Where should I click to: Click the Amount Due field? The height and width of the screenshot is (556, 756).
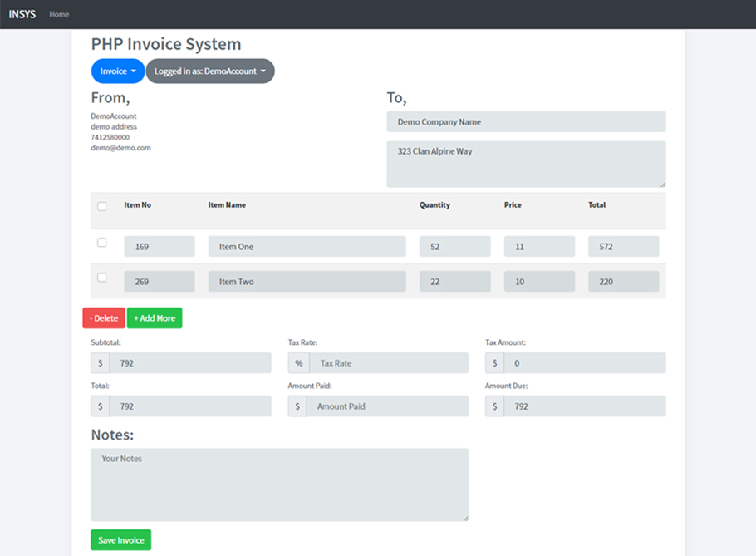[x=584, y=406]
